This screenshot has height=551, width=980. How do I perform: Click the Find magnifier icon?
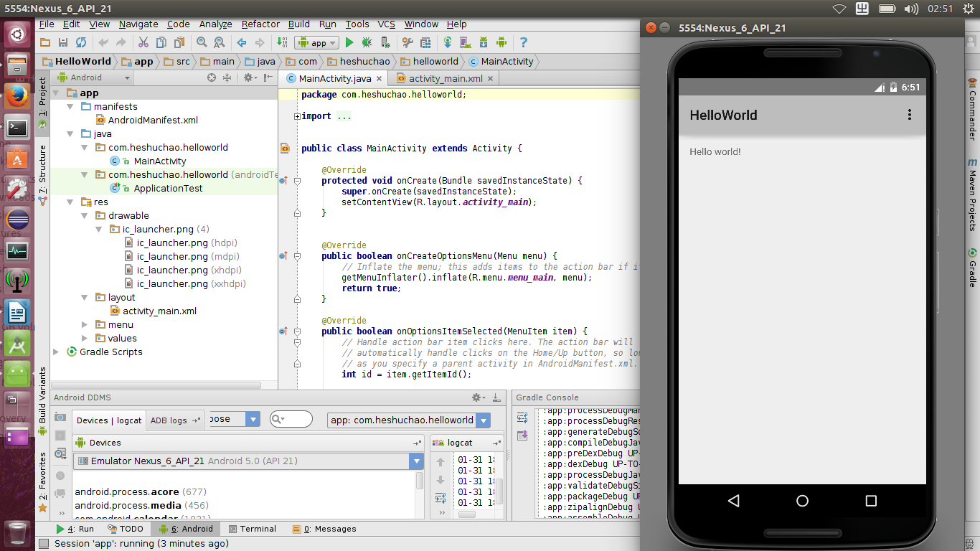pyautogui.click(x=202, y=43)
